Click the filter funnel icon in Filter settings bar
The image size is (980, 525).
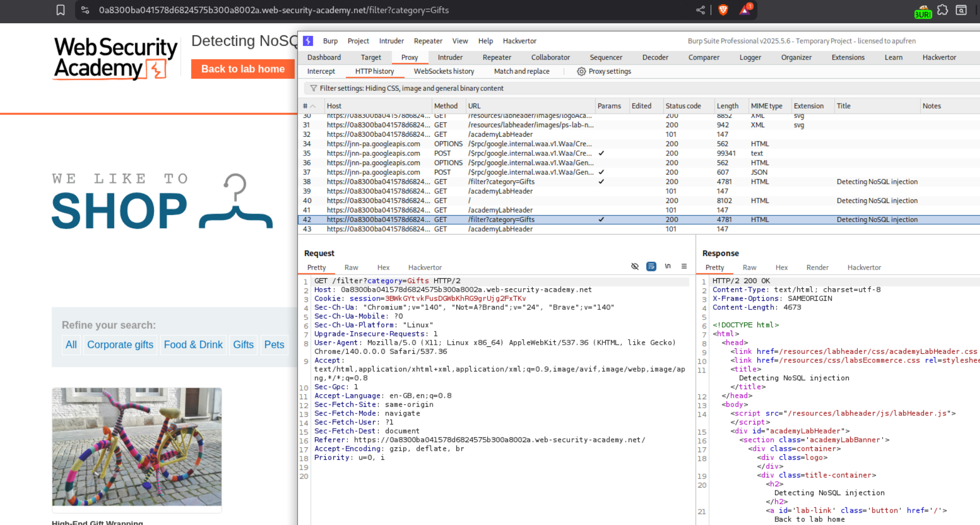[x=314, y=88]
